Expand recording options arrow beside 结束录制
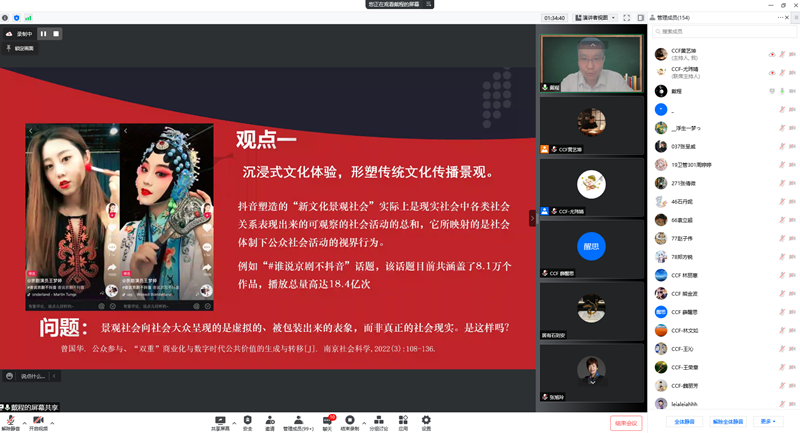 click(364, 423)
